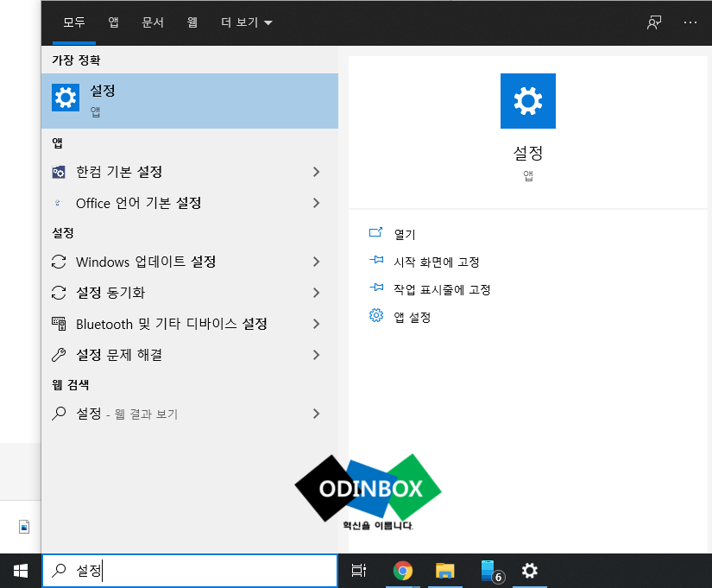Open the Settings gear on the taskbar
The image size is (712, 588).
click(529, 571)
